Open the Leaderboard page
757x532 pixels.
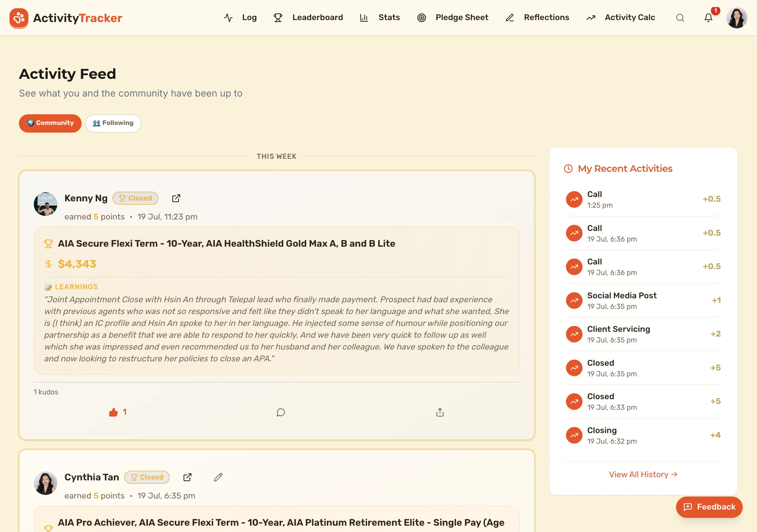(x=308, y=17)
